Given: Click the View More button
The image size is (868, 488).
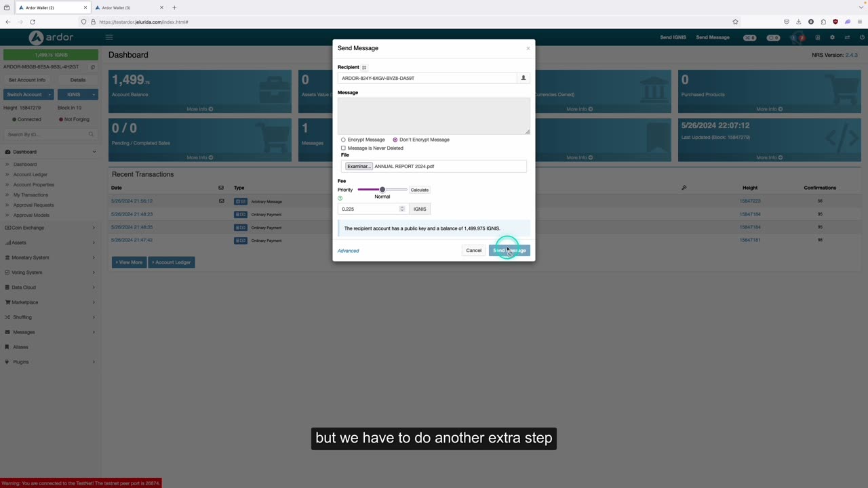Looking at the screenshot, I should pos(129,262).
